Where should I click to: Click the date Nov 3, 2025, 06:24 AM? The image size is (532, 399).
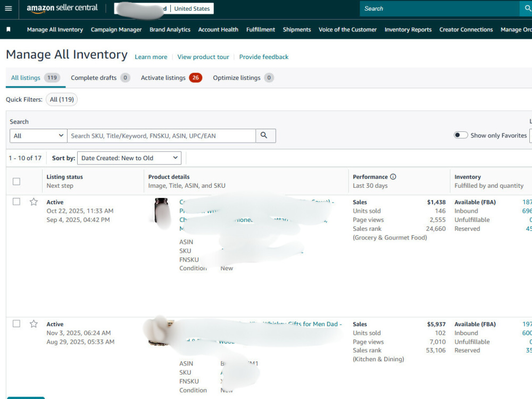click(78, 333)
